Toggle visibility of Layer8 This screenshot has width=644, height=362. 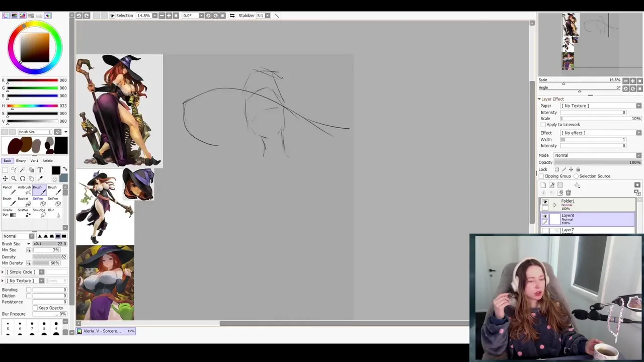[545, 216]
